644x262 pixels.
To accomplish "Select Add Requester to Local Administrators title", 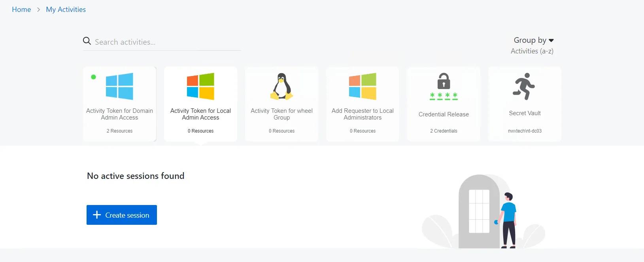I will 363,114.
